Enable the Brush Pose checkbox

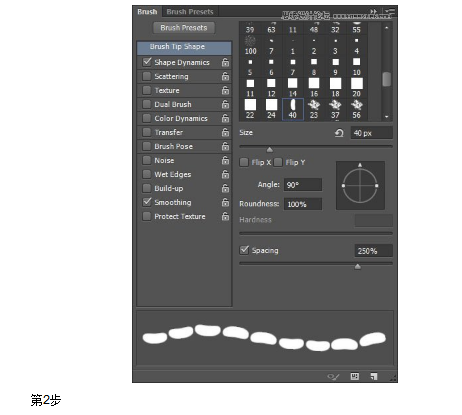click(x=147, y=146)
